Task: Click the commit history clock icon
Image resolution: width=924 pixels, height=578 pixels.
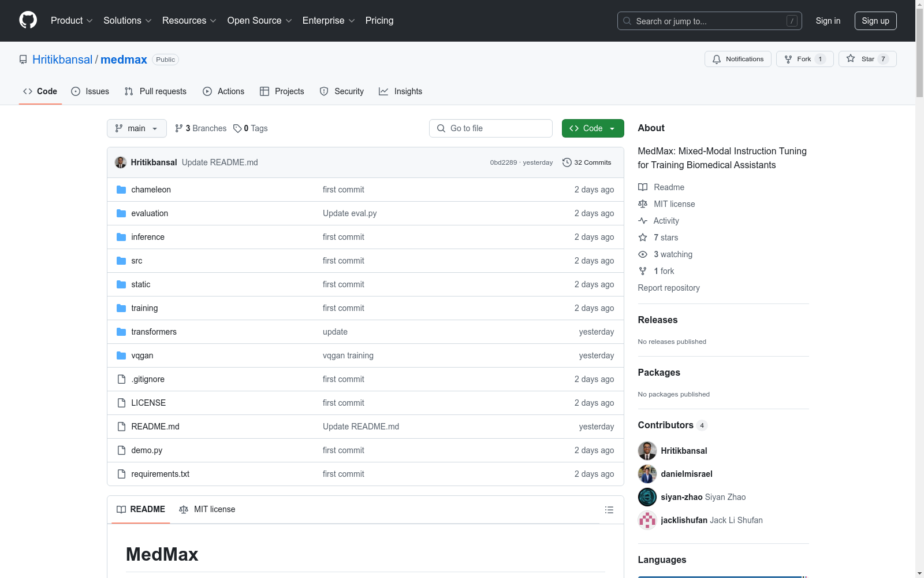Action: click(x=567, y=162)
